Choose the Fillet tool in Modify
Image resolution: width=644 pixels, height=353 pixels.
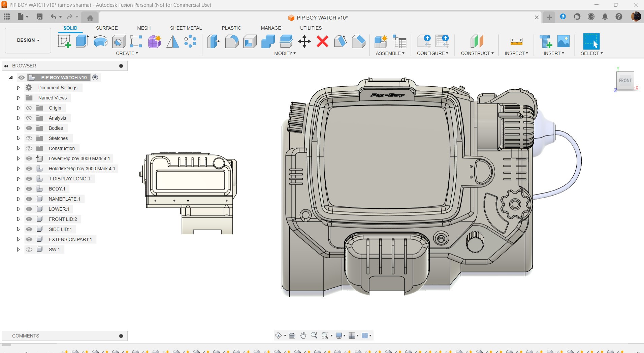tap(232, 41)
